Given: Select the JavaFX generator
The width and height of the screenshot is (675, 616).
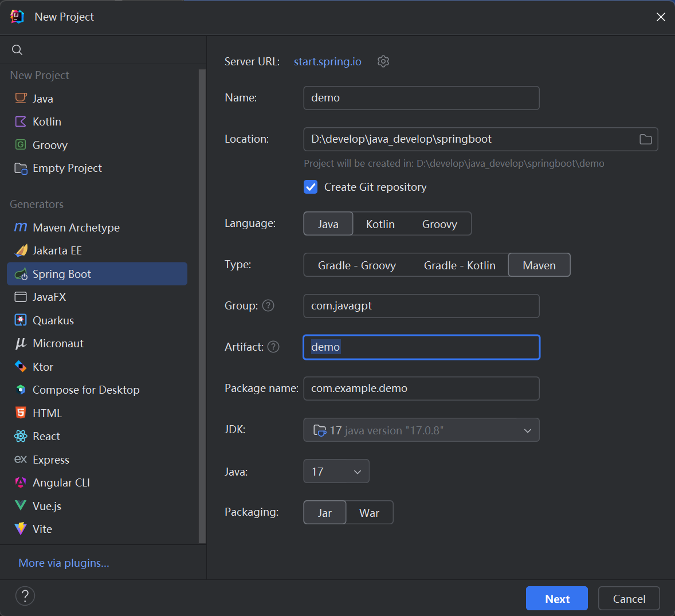Looking at the screenshot, I should coord(49,297).
